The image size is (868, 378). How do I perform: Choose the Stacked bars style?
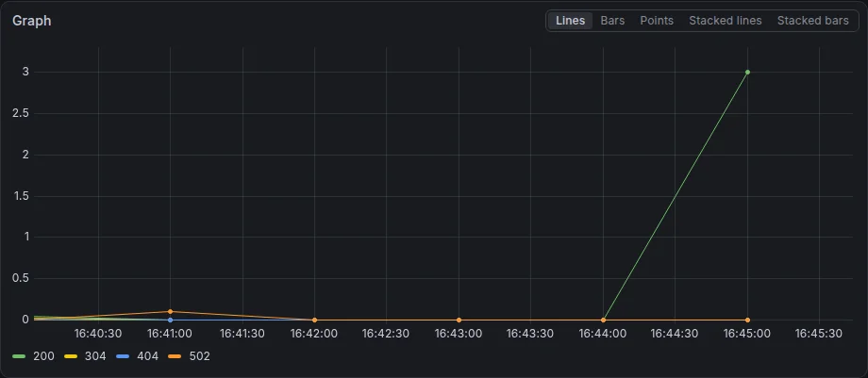pos(812,21)
